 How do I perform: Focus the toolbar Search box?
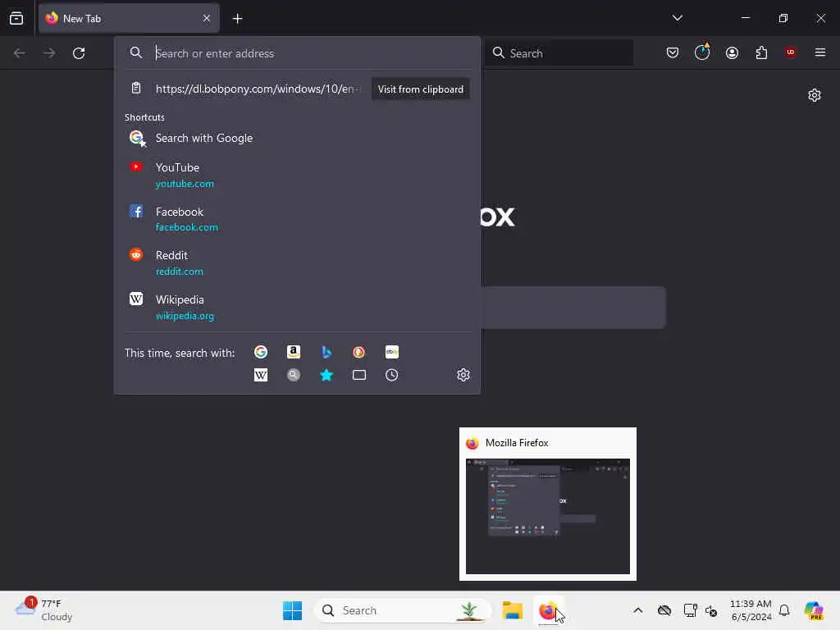[x=559, y=53]
